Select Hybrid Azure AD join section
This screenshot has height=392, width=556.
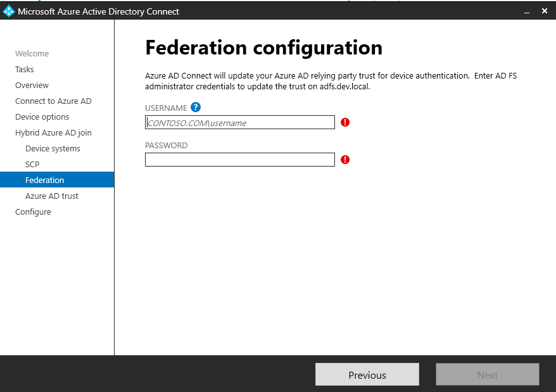pos(53,133)
